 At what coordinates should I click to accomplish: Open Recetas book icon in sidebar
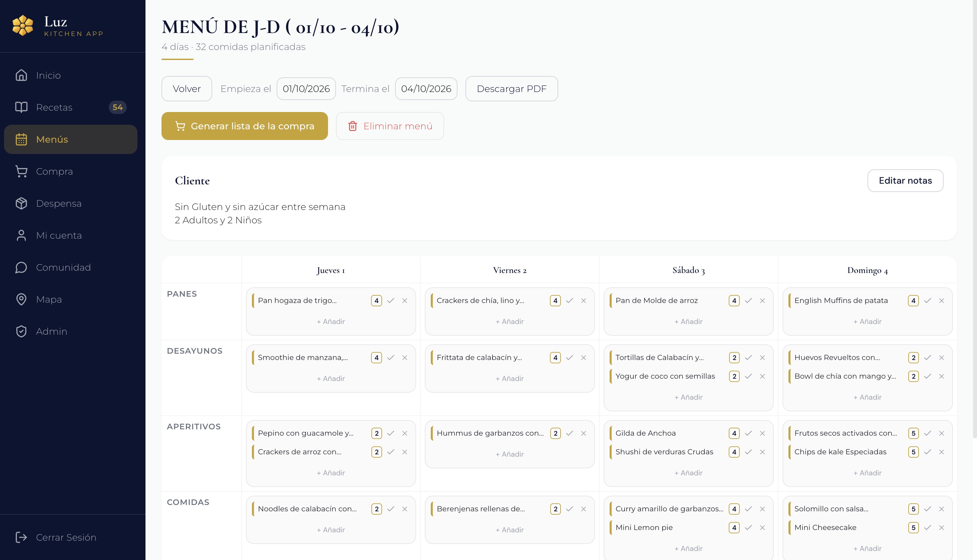point(21,107)
